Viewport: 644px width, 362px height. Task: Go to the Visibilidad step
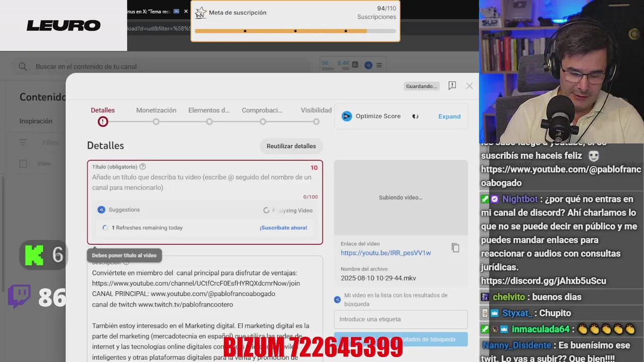click(x=316, y=116)
